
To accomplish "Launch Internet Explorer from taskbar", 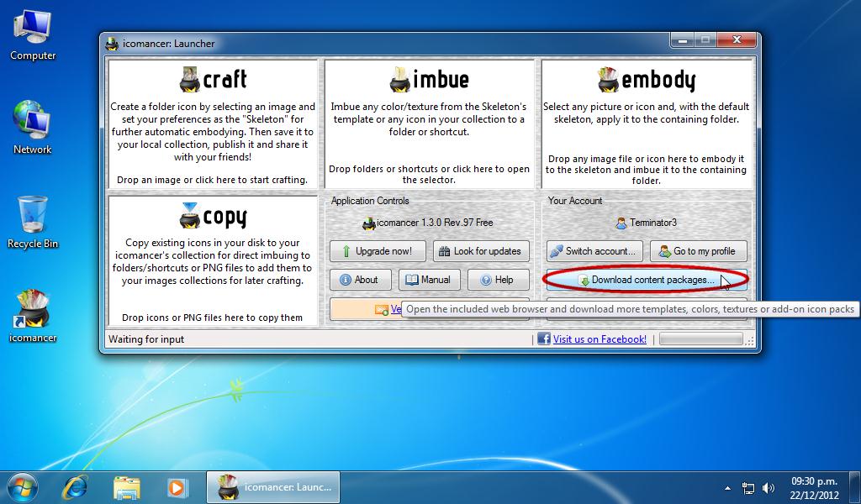I will pyautogui.click(x=75, y=487).
